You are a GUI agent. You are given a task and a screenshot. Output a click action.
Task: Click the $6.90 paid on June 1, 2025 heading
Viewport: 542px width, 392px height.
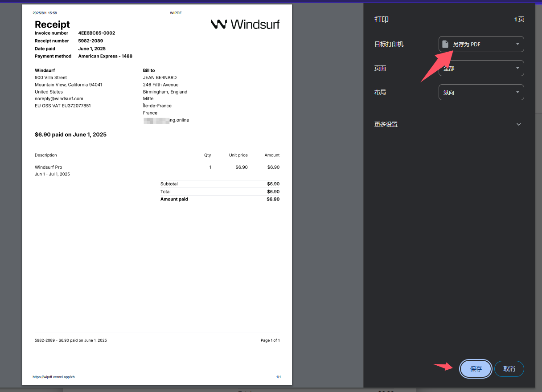pyautogui.click(x=70, y=135)
